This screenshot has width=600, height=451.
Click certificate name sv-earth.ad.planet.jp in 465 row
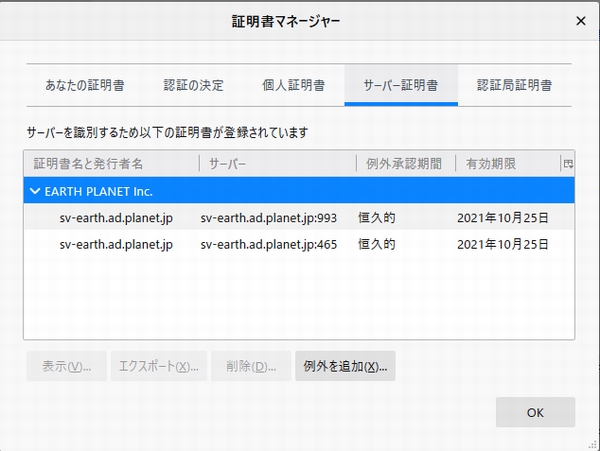(x=116, y=244)
